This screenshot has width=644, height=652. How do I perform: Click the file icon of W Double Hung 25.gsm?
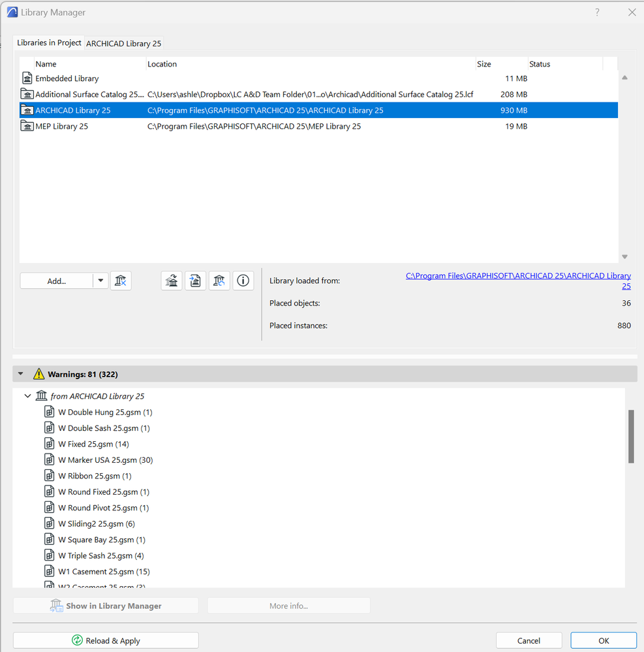click(49, 412)
